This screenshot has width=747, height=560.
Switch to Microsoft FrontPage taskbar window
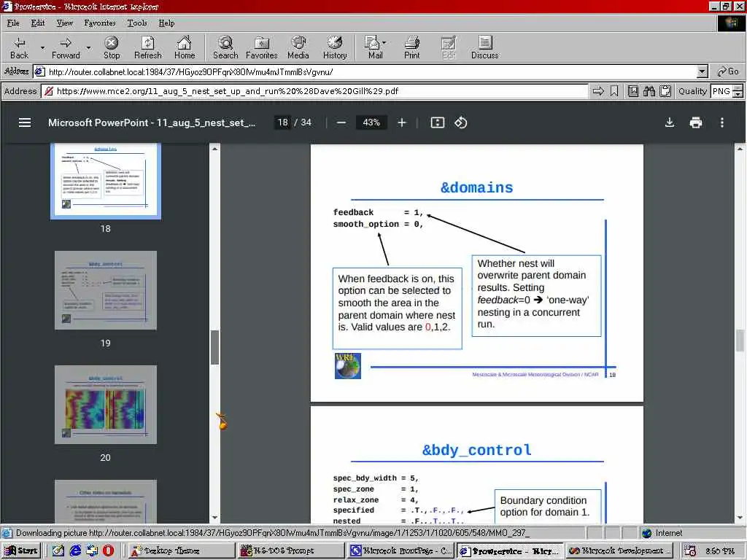400,551
